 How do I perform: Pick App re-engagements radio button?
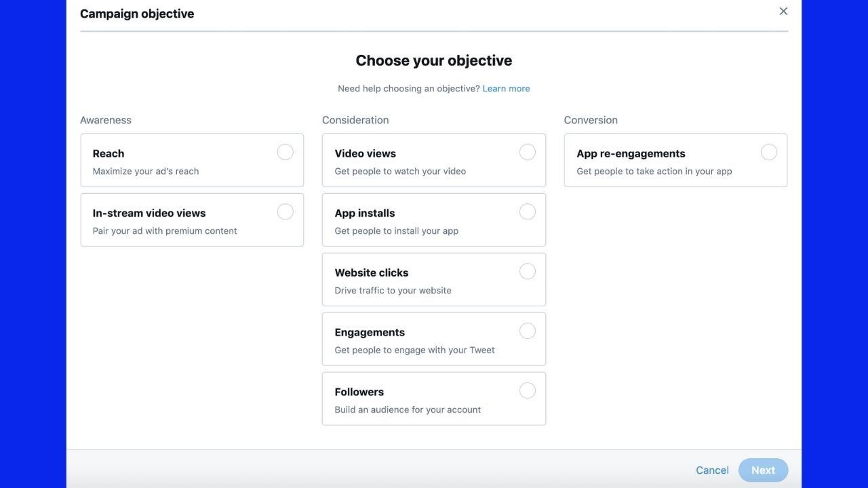769,152
